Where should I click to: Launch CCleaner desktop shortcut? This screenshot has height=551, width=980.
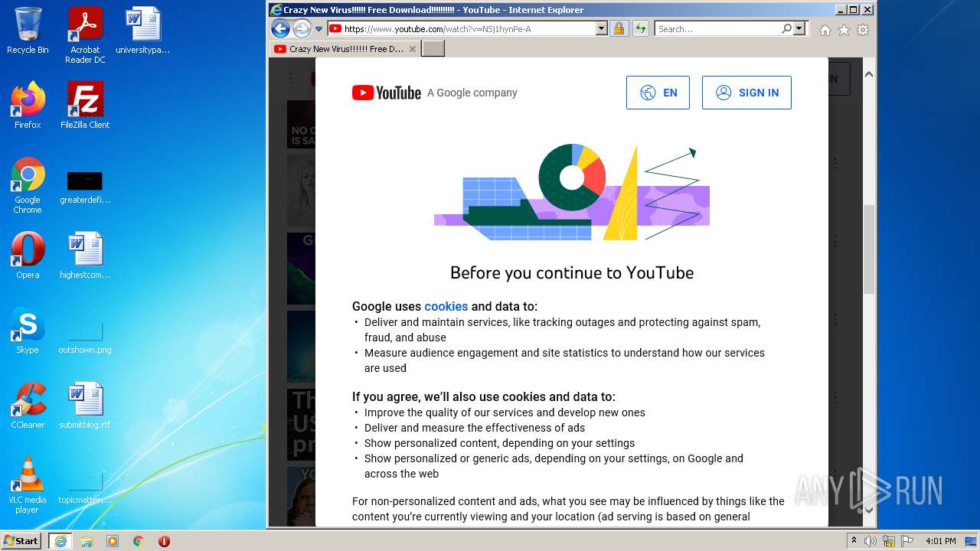pos(28,406)
